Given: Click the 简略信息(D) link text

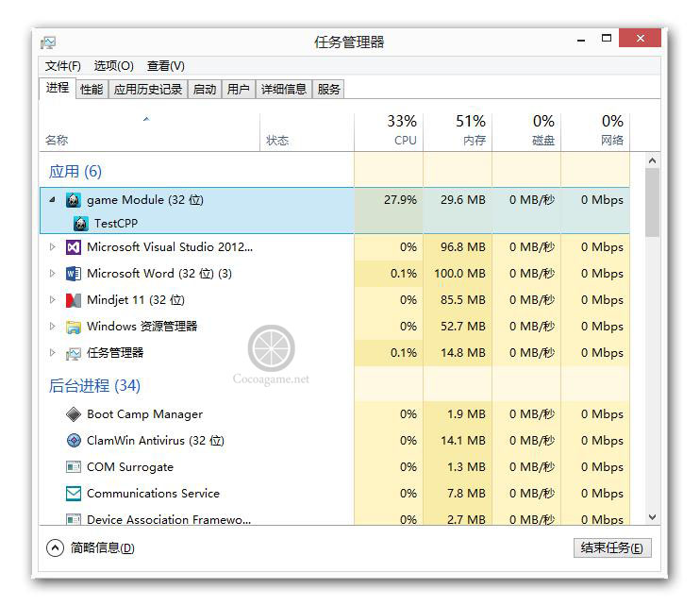Looking at the screenshot, I should point(103,547).
